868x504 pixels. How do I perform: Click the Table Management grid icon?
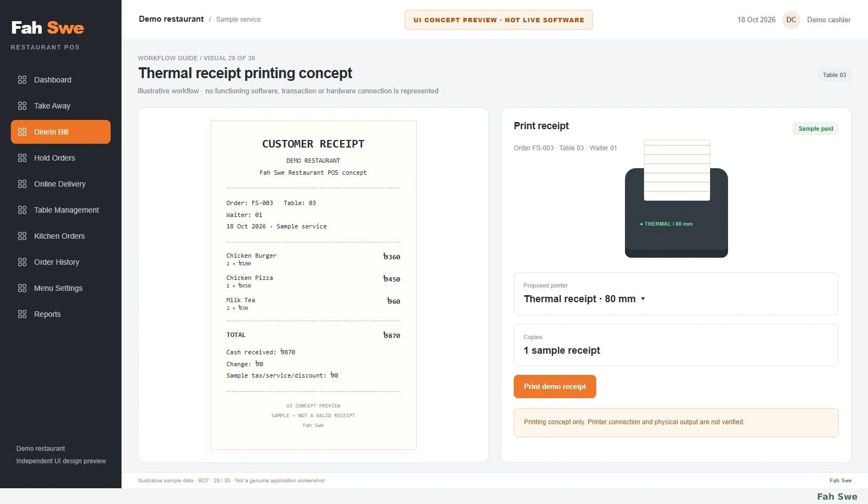pyautogui.click(x=22, y=210)
